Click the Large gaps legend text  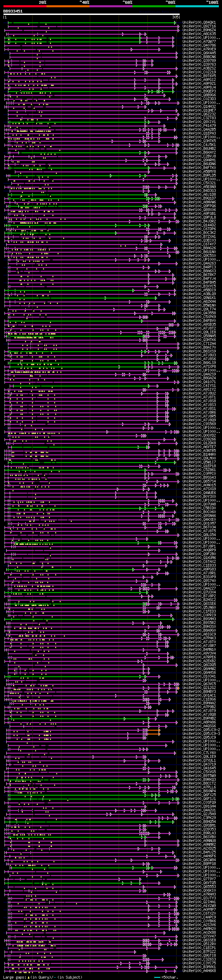click(42, 977)
